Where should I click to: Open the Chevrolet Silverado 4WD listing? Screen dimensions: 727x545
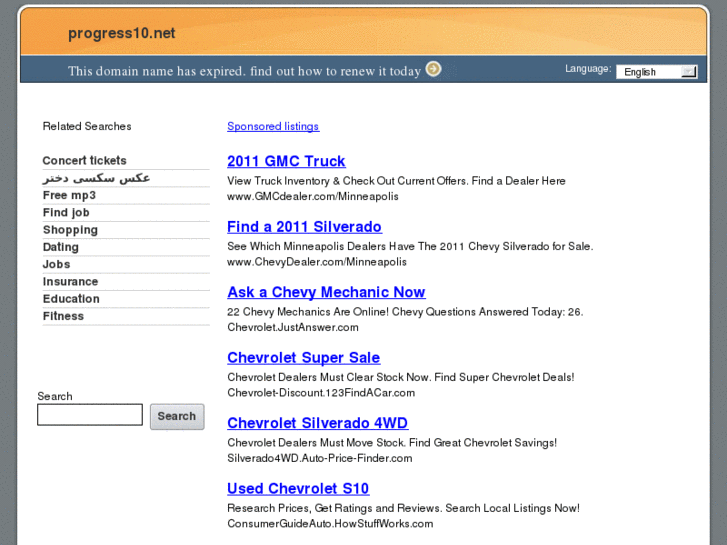coord(318,423)
